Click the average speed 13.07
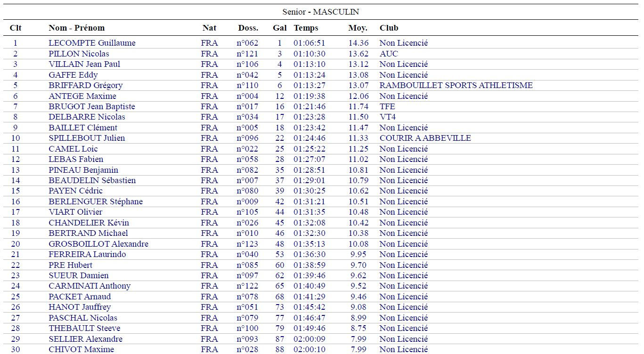This screenshot has width=644, height=354. pos(359,85)
